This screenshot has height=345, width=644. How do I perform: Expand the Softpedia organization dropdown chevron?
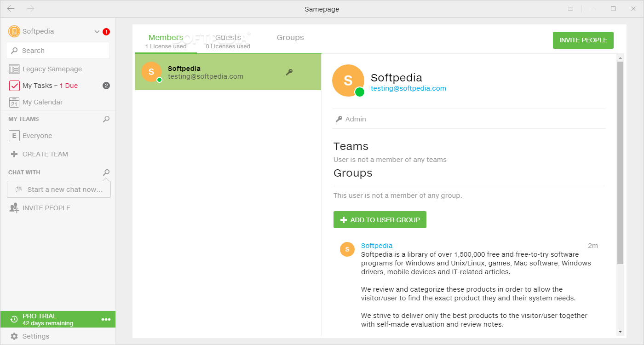pos(97,32)
